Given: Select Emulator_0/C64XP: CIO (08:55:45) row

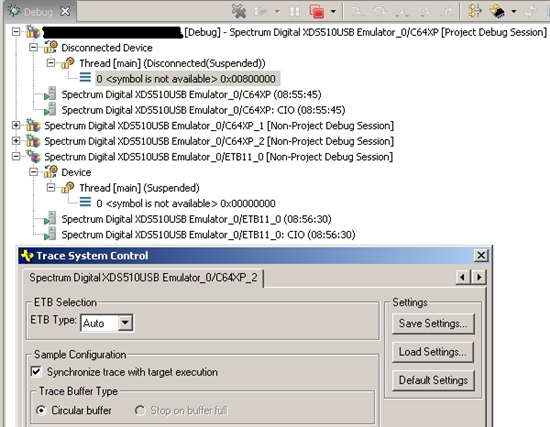Looking at the screenshot, I should 203,110.
